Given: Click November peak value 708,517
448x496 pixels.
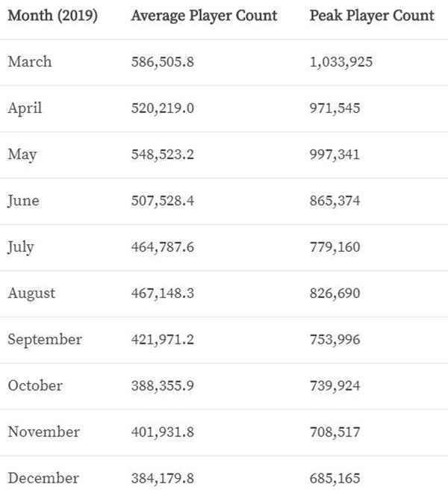Looking at the screenshot, I should pos(335,432).
